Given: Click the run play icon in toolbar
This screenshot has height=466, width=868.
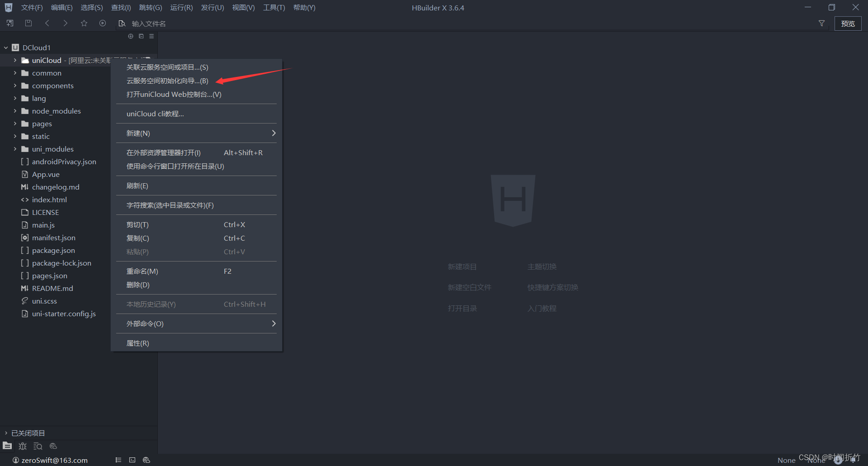Looking at the screenshot, I should pos(103,23).
